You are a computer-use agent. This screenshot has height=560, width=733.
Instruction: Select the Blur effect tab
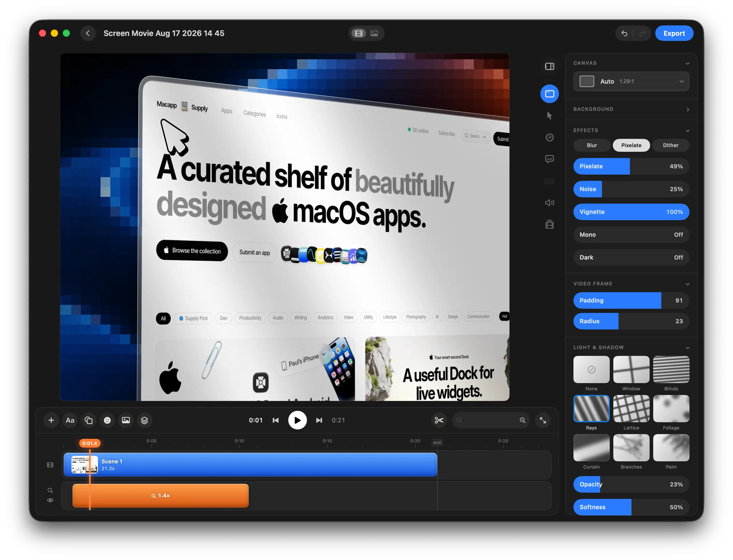click(x=592, y=145)
